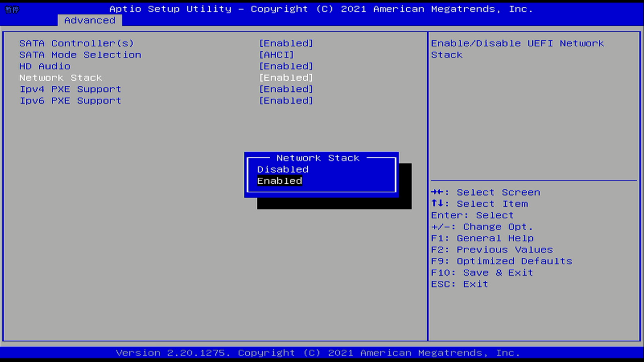Select the SATA Mode Selection menu item
This screenshot has width=644, height=362.
[x=80, y=55]
